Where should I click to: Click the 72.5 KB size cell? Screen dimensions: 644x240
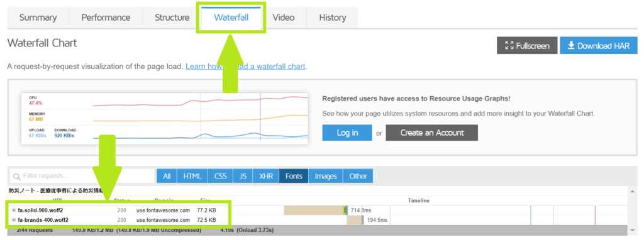[206, 220]
